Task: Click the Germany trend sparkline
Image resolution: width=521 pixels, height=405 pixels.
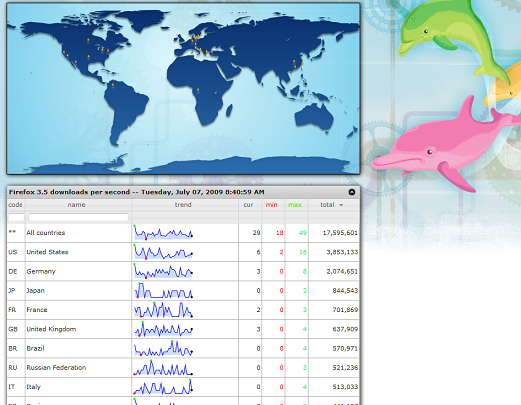Action: pyautogui.click(x=163, y=271)
